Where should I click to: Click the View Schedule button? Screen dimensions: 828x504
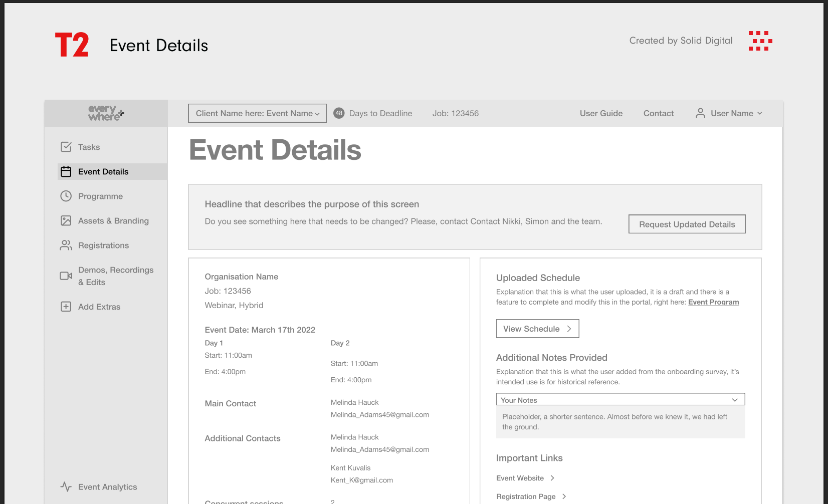click(x=537, y=329)
